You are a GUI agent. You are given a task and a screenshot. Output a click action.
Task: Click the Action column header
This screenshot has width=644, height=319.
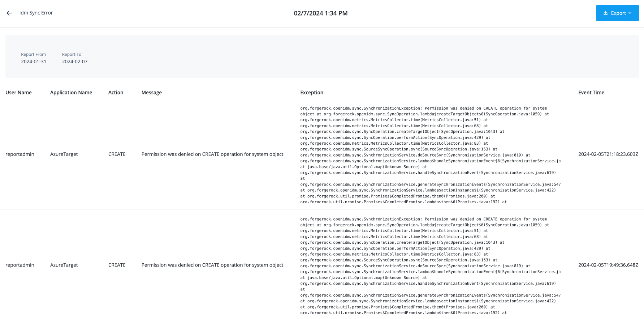(116, 93)
